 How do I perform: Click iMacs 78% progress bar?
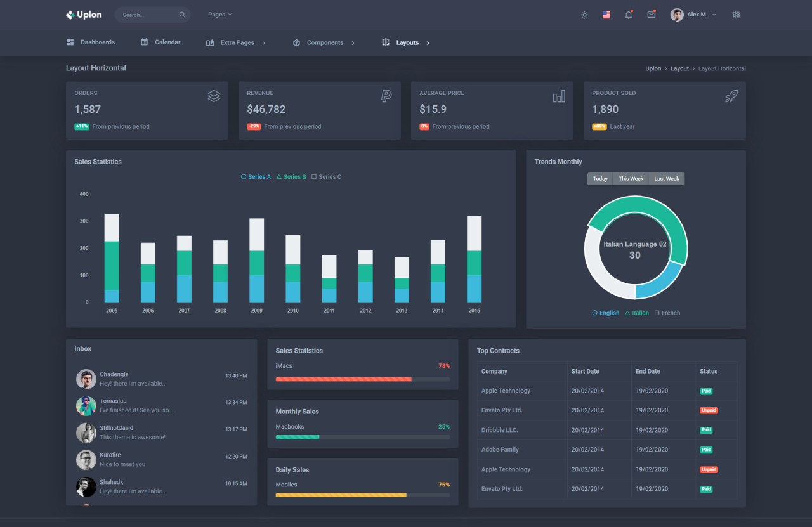pyautogui.click(x=363, y=379)
